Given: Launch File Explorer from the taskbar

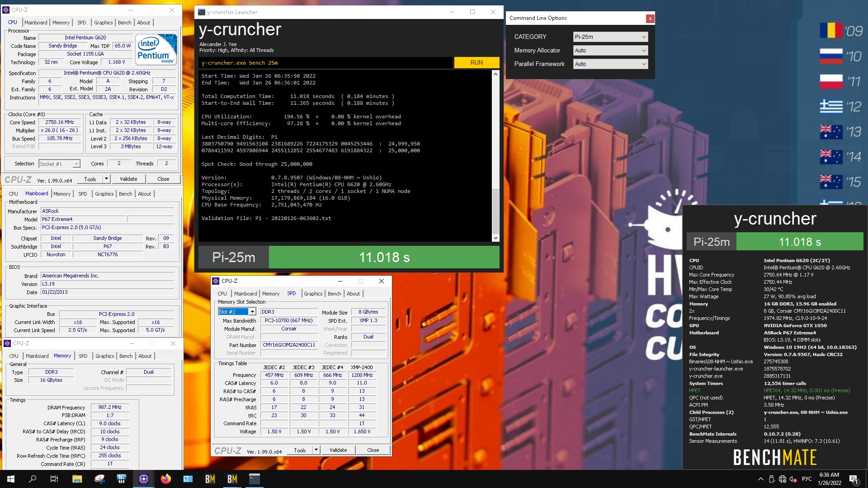Looking at the screenshot, I should pyautogui.click(x=77, y=479).
